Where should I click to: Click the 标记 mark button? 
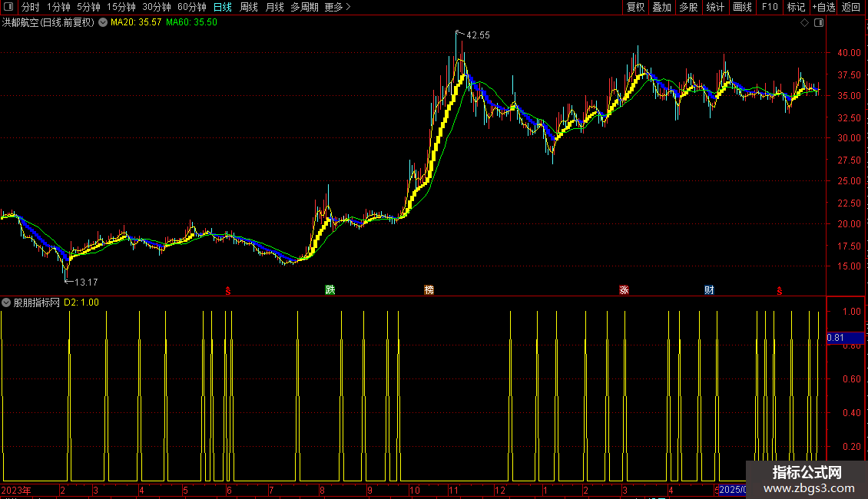click(796, 7)
